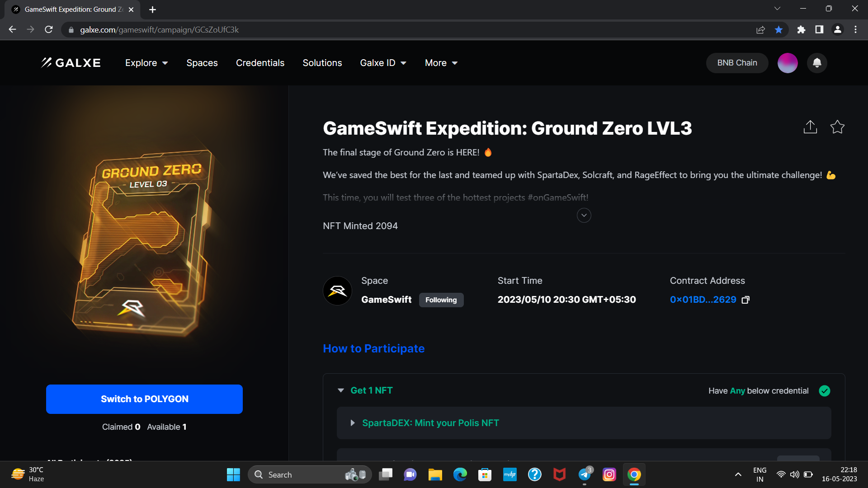Open the Solutions menu item

(322, 63)
